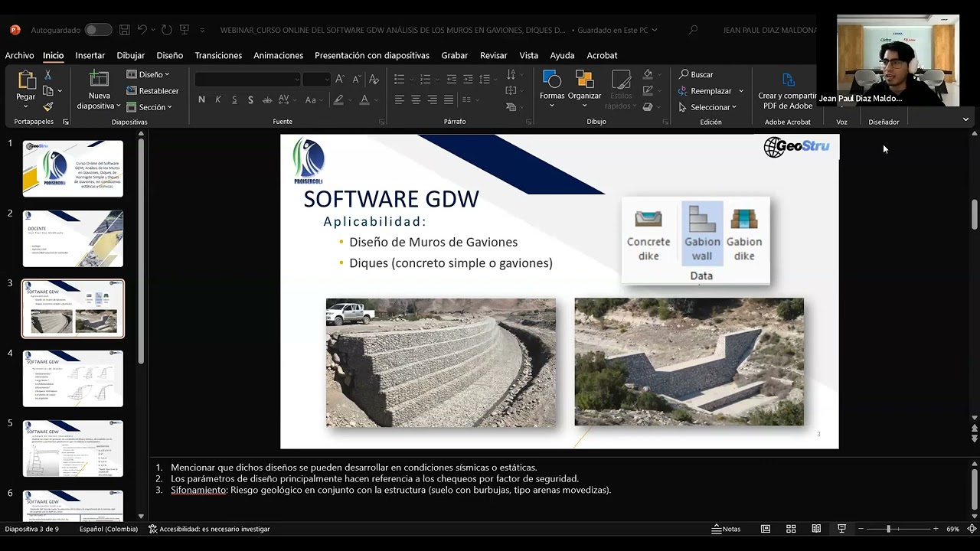The height and width of the screenshot is (551, 980).
Task: Click Accesibilidad: es necesario investigar
Action: pyautogui.click(x=209, y=529)
